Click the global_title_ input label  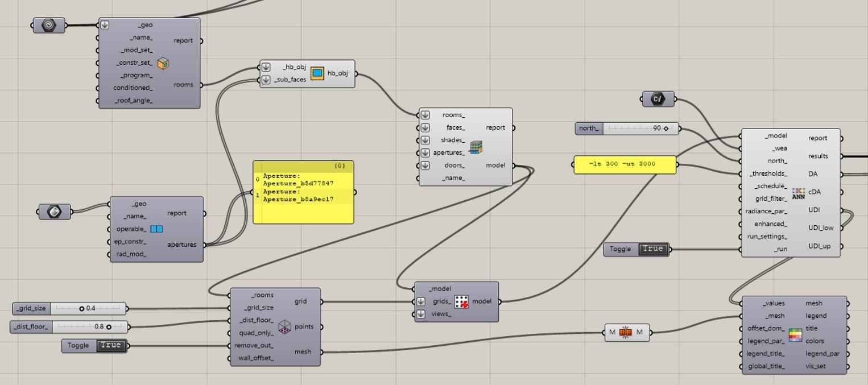point(766,366)
